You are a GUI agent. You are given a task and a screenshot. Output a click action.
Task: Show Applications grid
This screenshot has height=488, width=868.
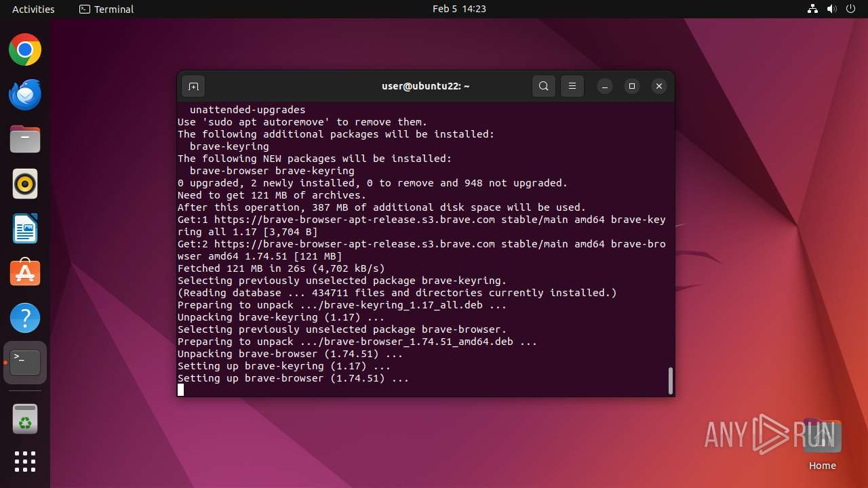(x=25, y=462)
